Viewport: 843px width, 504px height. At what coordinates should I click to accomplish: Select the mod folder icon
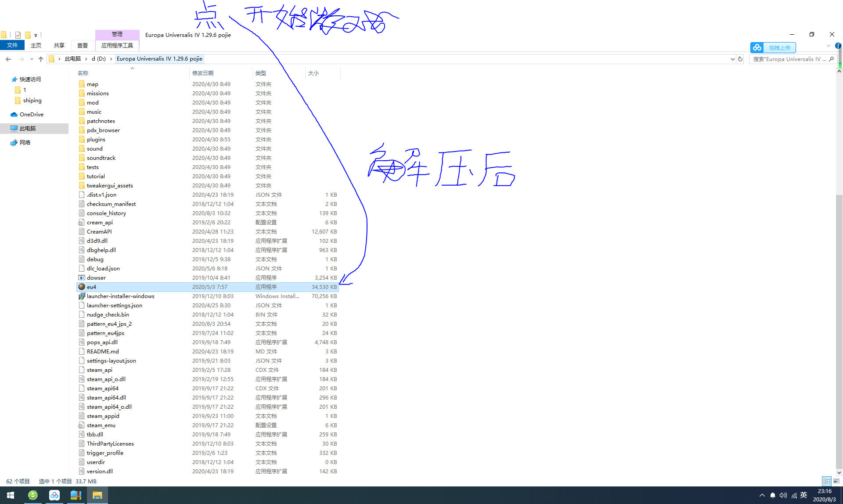pyautogui.click(x=82, y=102)
